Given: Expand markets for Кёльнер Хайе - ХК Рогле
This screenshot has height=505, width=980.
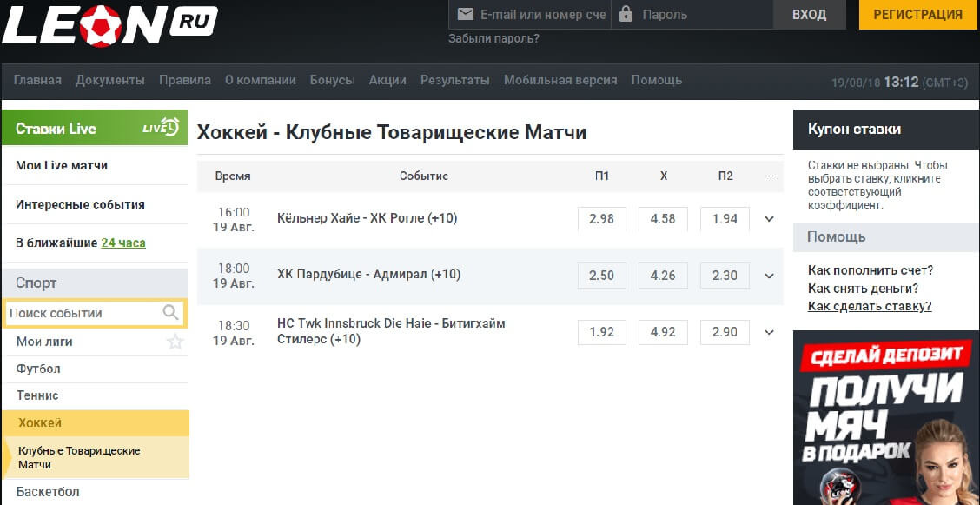Looking at the screenshot, I should tap(770, 219).
